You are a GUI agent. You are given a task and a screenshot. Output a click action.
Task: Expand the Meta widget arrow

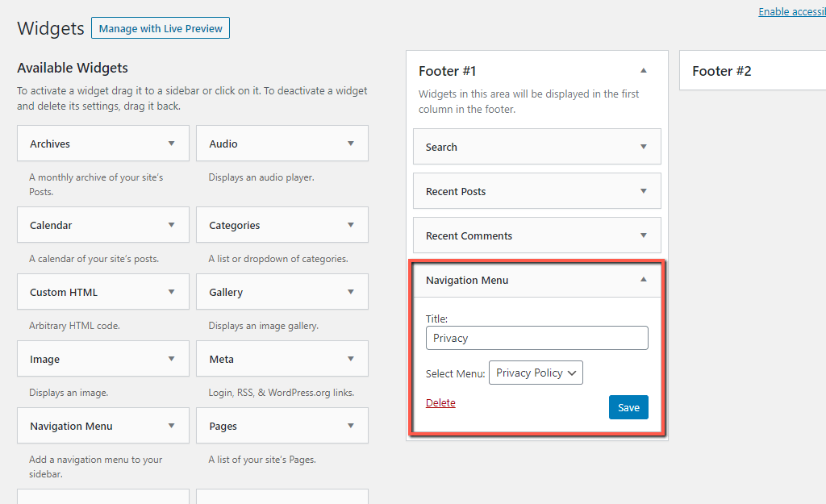(351, 359)
